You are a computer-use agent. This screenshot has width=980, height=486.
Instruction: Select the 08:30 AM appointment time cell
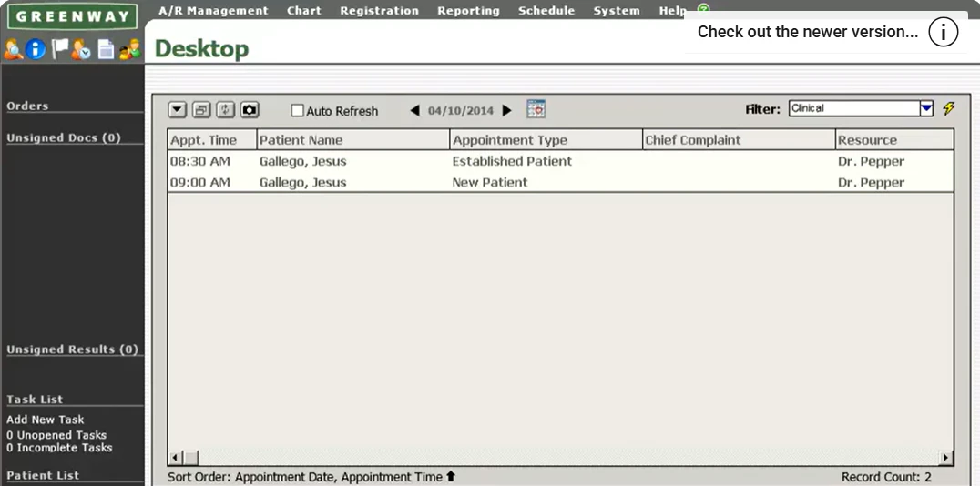[200, 161]
